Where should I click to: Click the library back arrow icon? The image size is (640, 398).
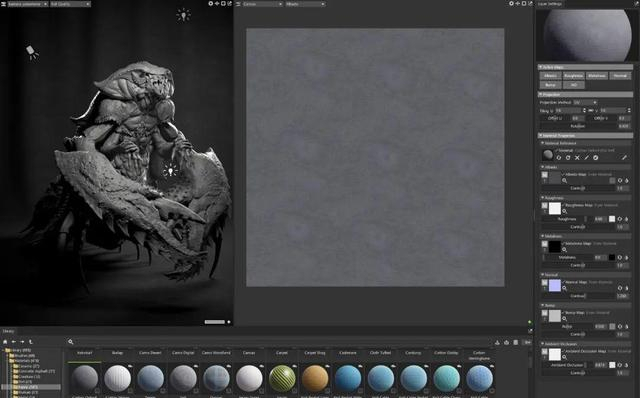(x=13, y=342)
